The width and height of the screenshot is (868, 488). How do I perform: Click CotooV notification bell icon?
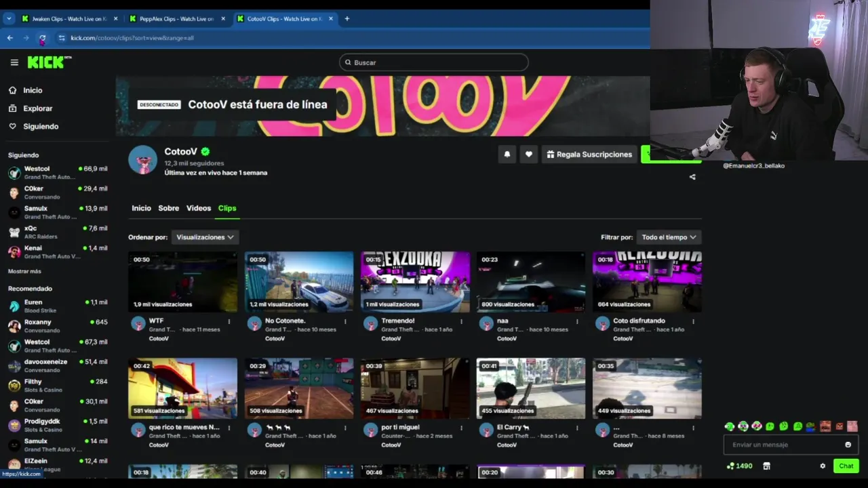click(507, 155)
